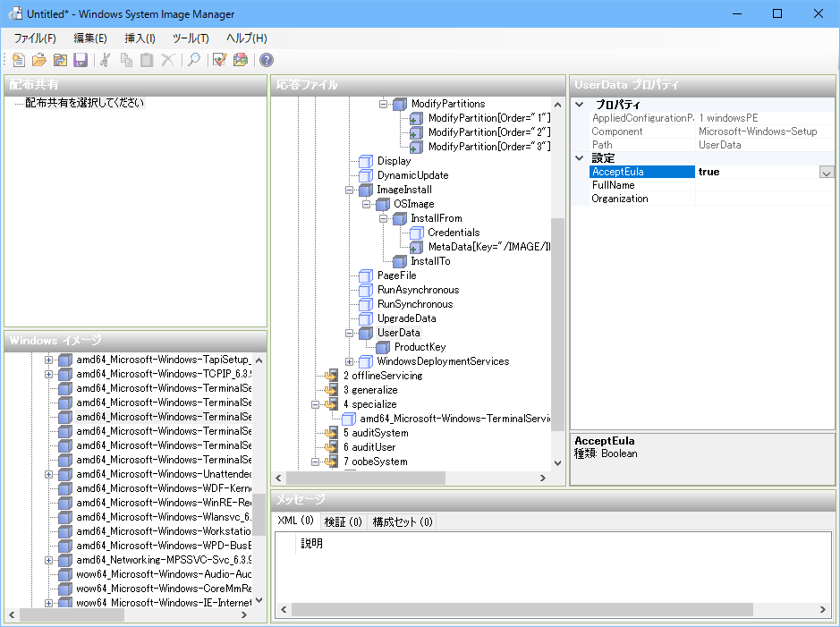This screenshot has height=627, width=840.
Task: Open the AcceptEula value dropdown
Action: click(826, 172)
